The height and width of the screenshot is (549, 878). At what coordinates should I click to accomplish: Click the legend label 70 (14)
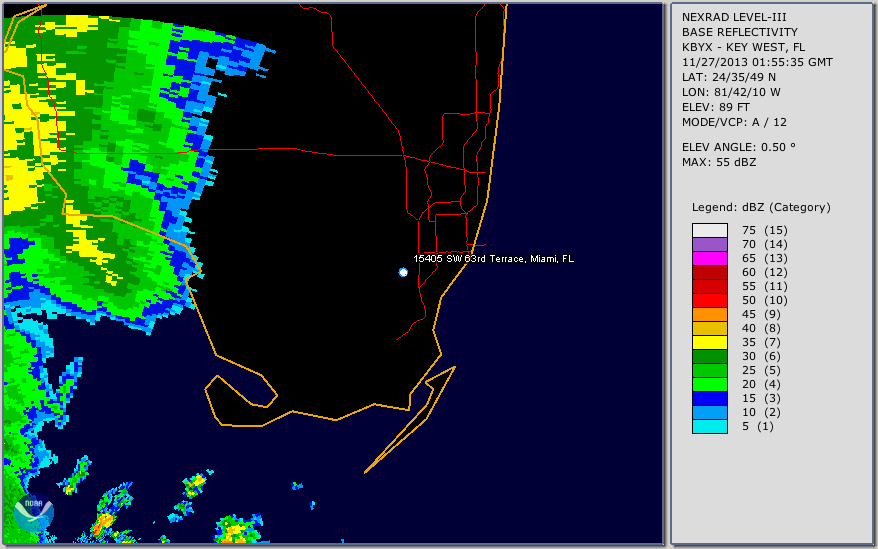pyautogui.click(x=765, y=244)
